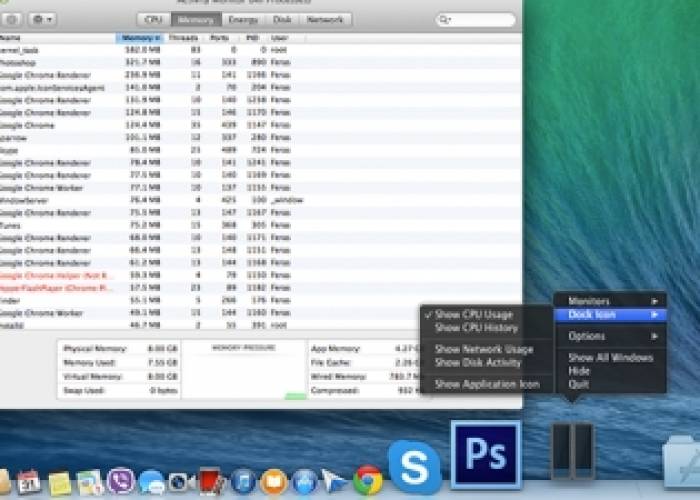Sort by the PID column header
Screen dimensions: 700x500
(x=253, y=38)
